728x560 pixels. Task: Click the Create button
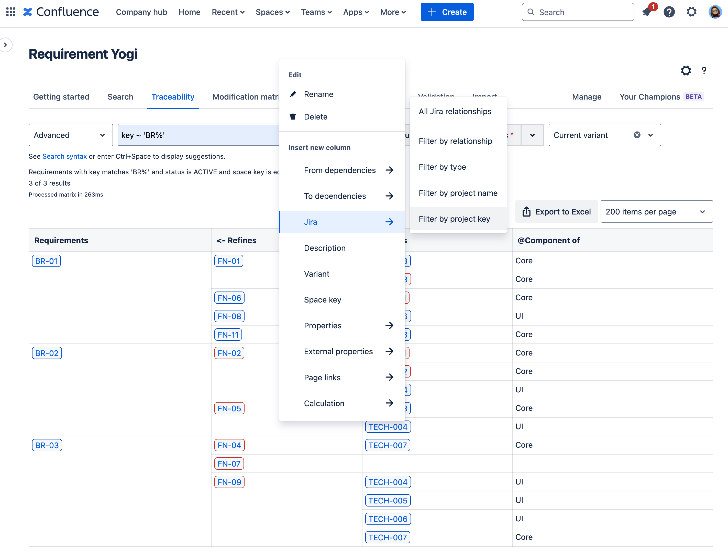pyautogui.click(x=447, y=12)
